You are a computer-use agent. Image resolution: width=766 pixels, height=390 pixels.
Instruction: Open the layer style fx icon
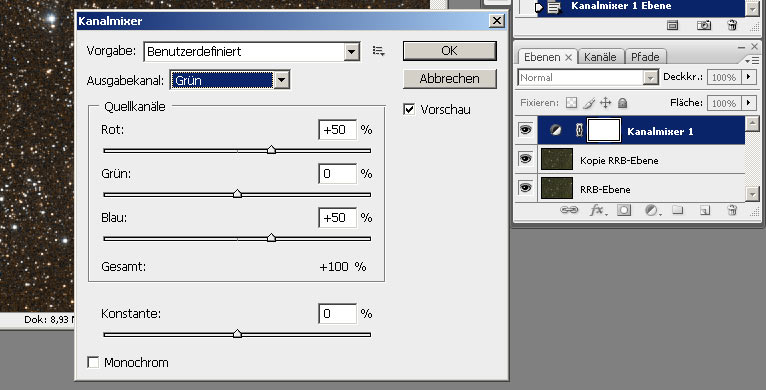click(x=596, y=210)
